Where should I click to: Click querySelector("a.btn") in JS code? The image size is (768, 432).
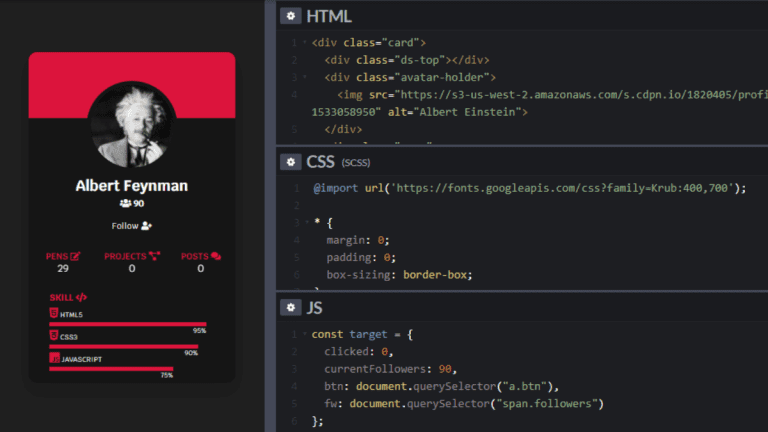coord(482,386)
